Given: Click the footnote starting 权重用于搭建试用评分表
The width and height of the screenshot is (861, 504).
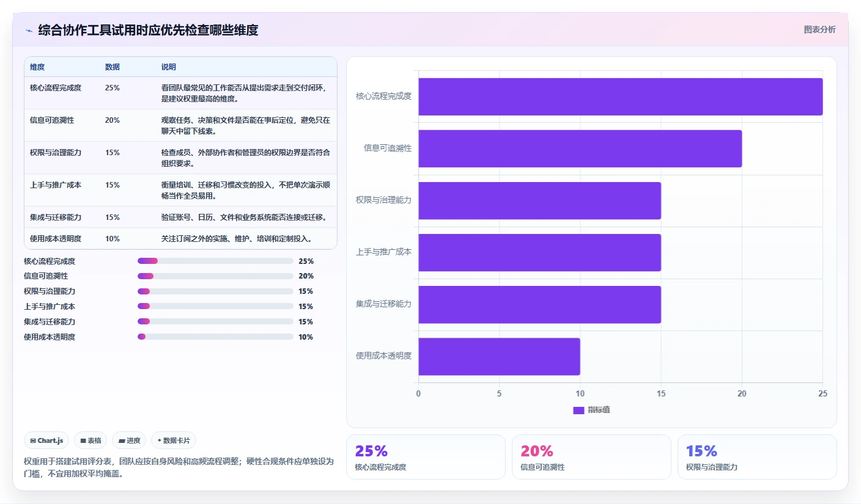Looking at the screenshot, I should (179, 467).
